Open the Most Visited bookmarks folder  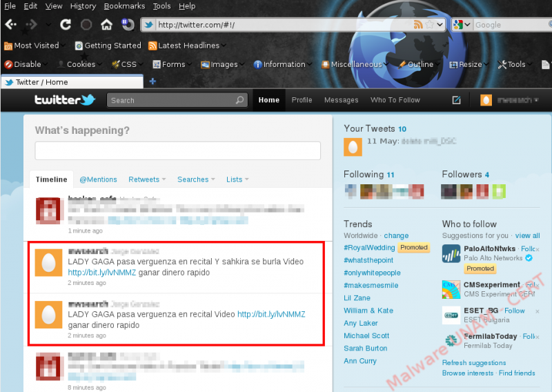click(x=34, y=46)
